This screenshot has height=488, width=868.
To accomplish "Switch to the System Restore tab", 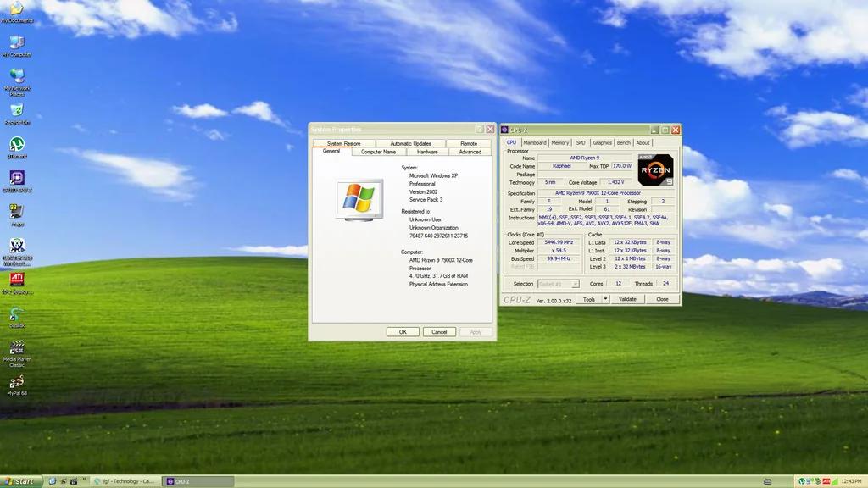I will click(343, 143).
